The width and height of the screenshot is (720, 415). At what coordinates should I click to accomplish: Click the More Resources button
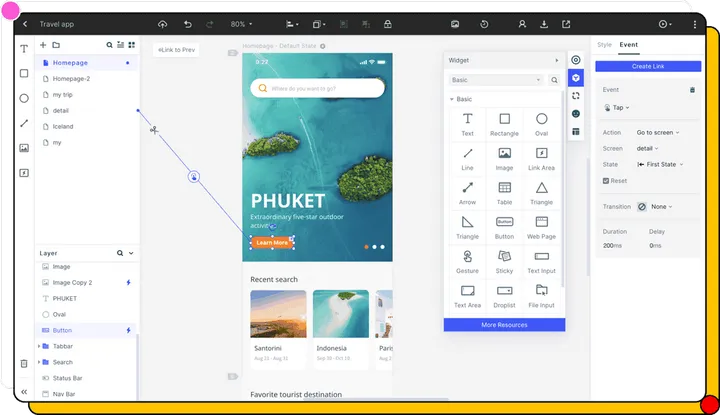click(504, 325)
